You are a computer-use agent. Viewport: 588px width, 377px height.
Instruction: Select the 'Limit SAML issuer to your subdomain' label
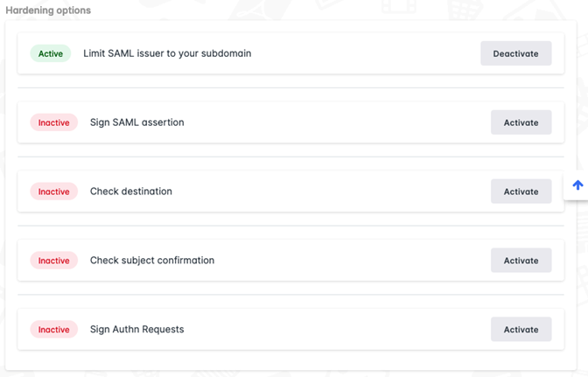pos(167,53)
